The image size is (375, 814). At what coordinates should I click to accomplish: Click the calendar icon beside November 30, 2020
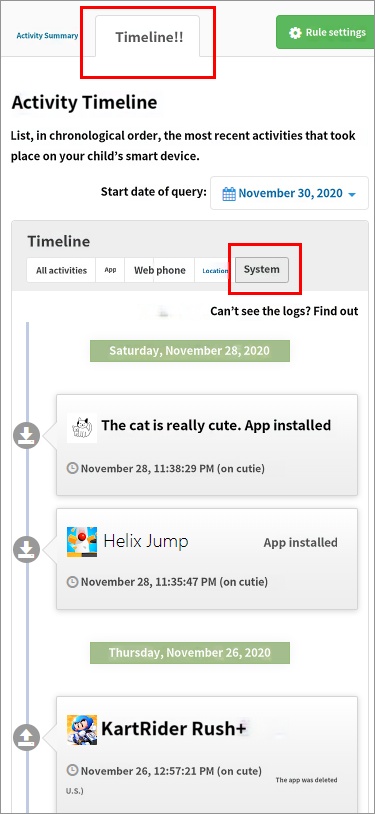click(229, 194)
